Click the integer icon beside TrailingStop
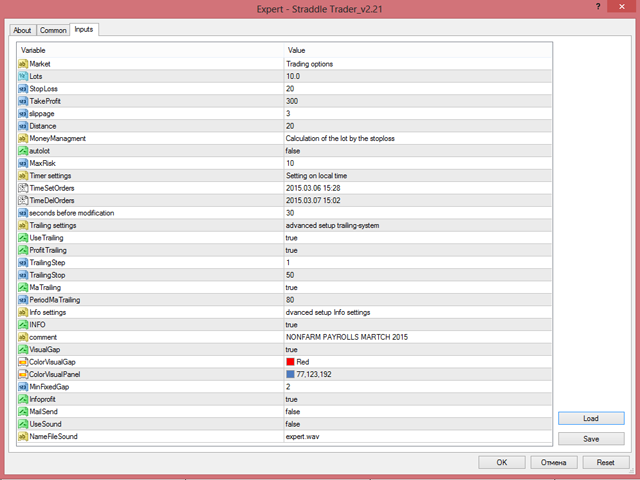 pos(23,275)
